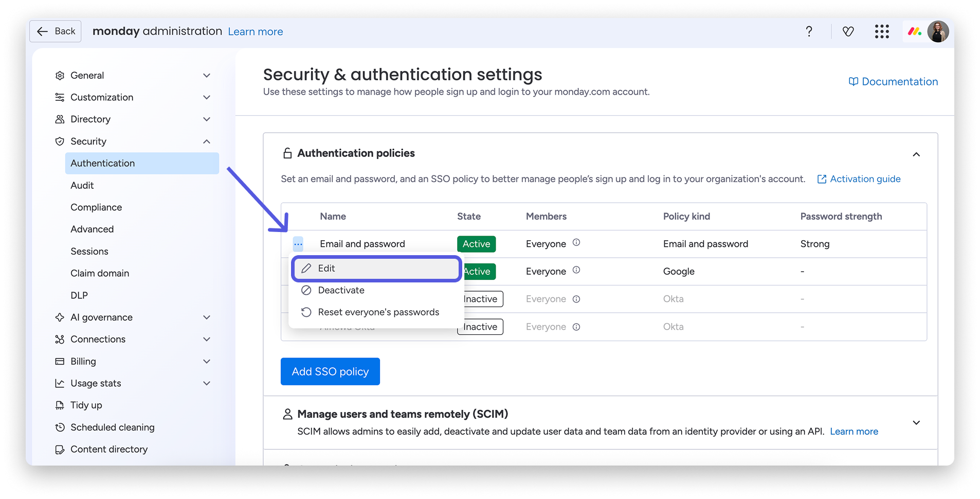980x499 pixels.
Task: Click the Inactive badge in last Okta row
Action: (480, 327)
